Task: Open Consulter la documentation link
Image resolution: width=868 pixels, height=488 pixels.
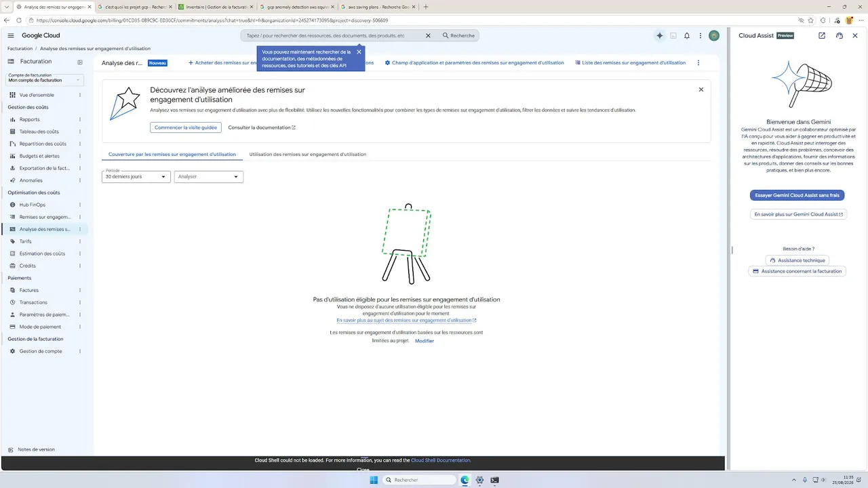Action: (262, 127)
